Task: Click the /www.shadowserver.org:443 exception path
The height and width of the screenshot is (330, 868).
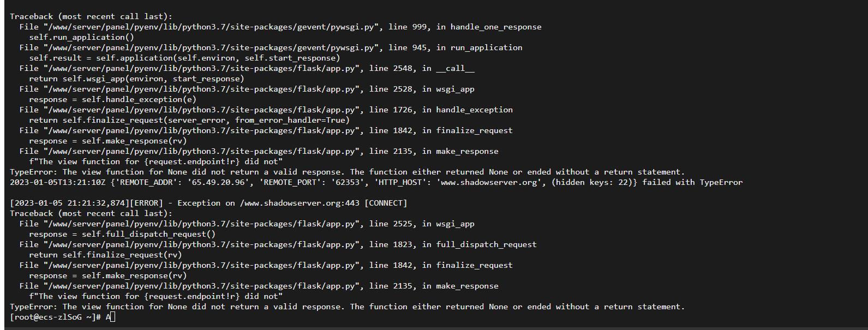Action: coord(300,203)
